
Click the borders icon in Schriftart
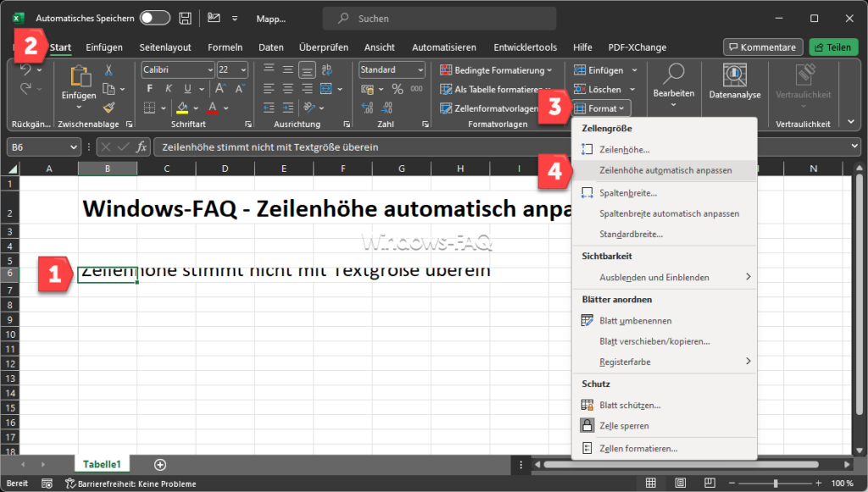149,108
